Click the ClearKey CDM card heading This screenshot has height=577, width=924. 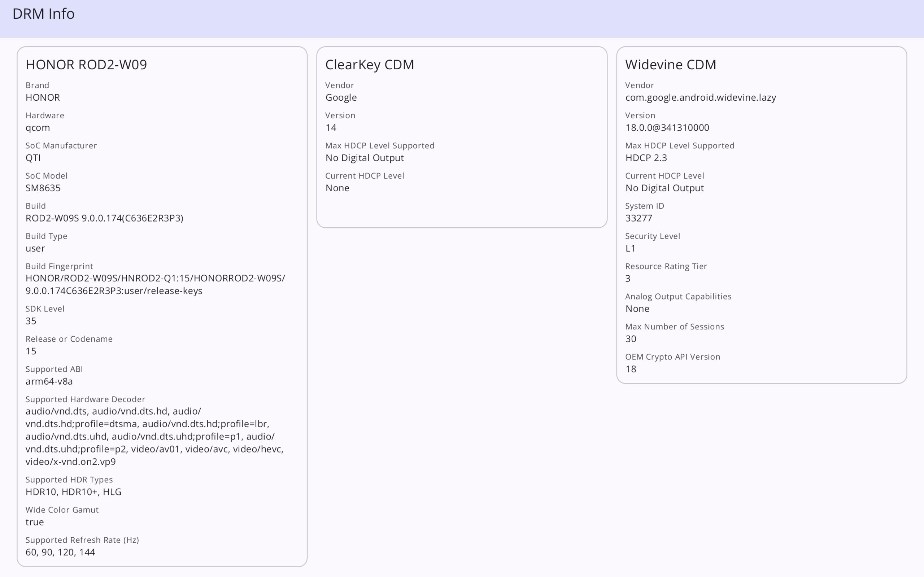(x=369, y=65)
